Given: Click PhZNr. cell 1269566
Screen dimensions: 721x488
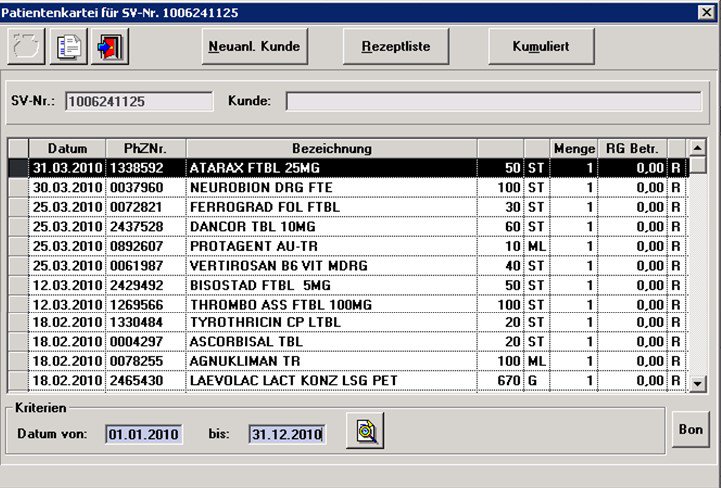Looking at the screenshot, I should coord(146,305).
